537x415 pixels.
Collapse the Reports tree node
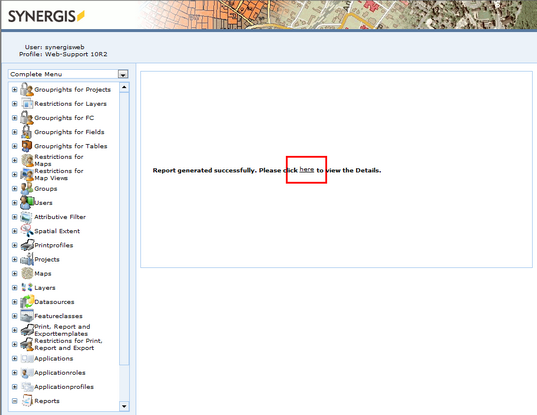click(x=14, y=401)
